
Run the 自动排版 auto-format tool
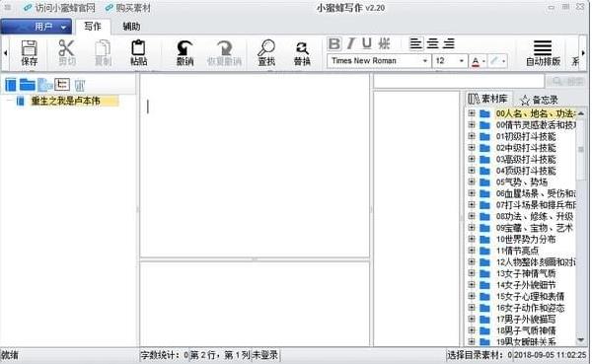point(543,53)
